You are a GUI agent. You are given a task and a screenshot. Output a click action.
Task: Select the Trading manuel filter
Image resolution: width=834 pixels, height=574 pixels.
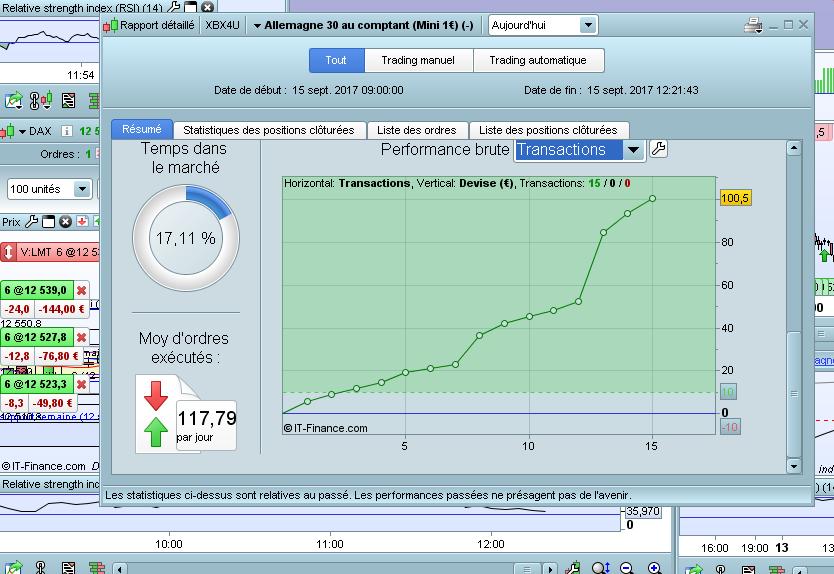[418, 60]
